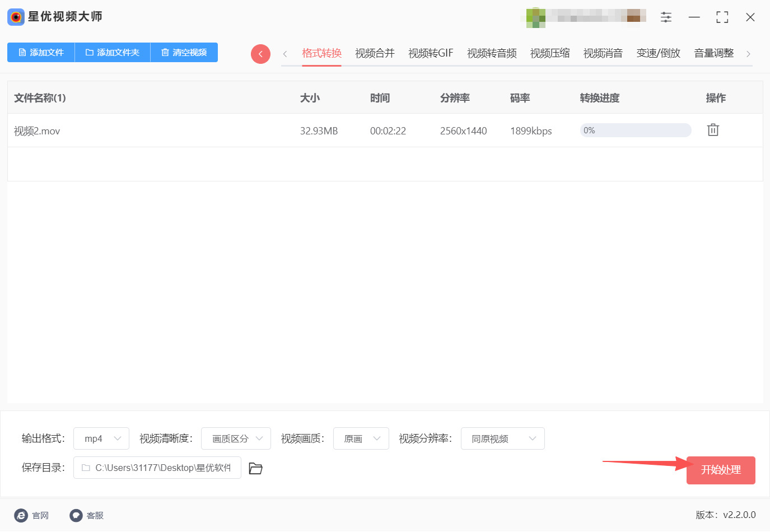Select the 视频转GIF tab
This screenshot has height=532, width=770.
tap(430, 53)
